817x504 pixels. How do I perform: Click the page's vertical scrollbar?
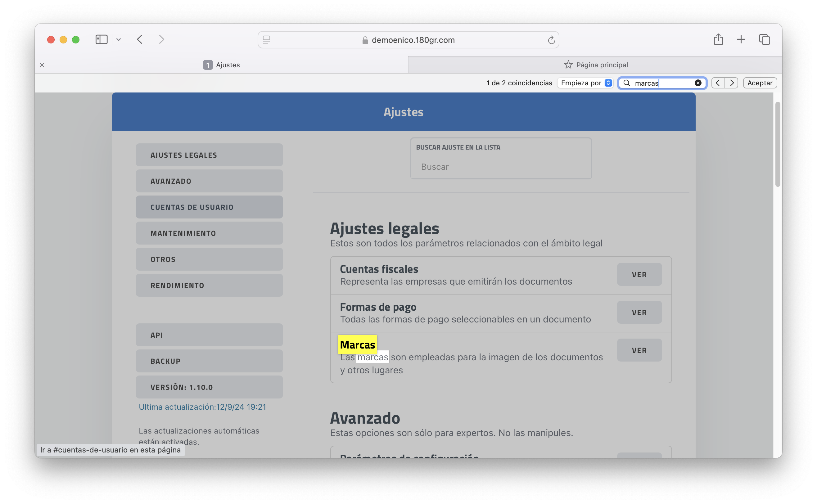click(777, 144)
